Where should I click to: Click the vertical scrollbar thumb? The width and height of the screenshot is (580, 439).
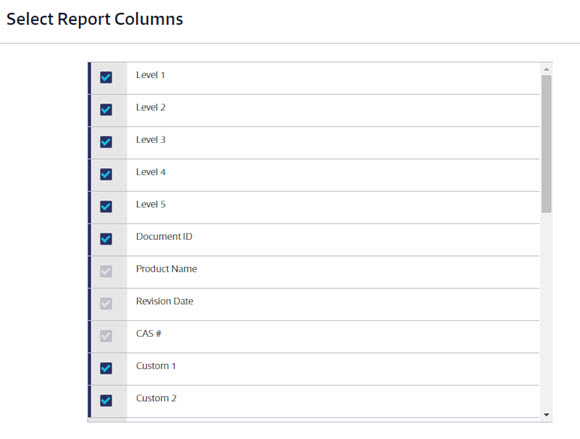pos(546,144)
